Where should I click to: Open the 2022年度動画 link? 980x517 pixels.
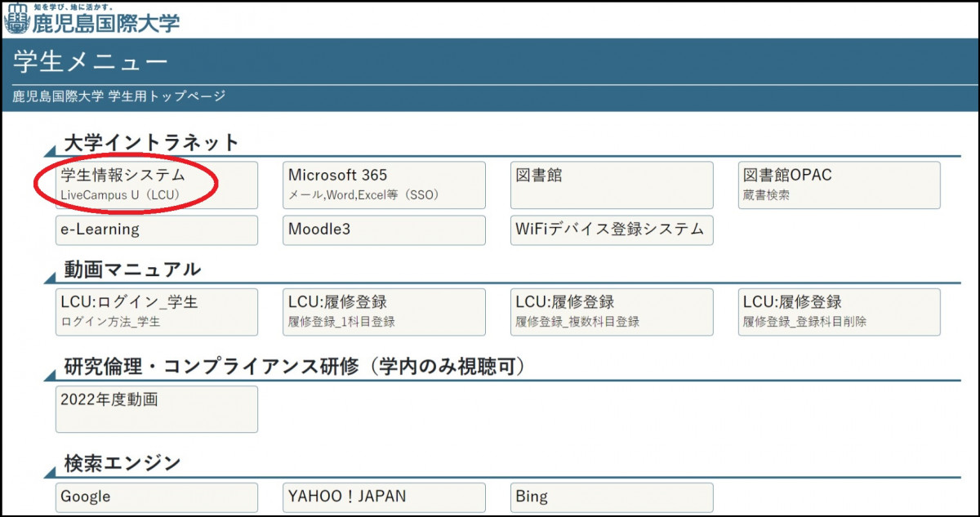[157, 409]
